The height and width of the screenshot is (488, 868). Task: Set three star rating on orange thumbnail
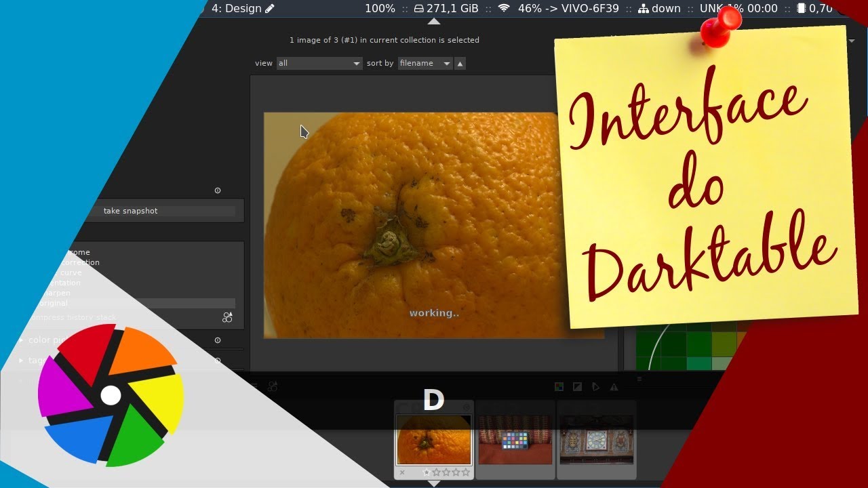(446, 472)
